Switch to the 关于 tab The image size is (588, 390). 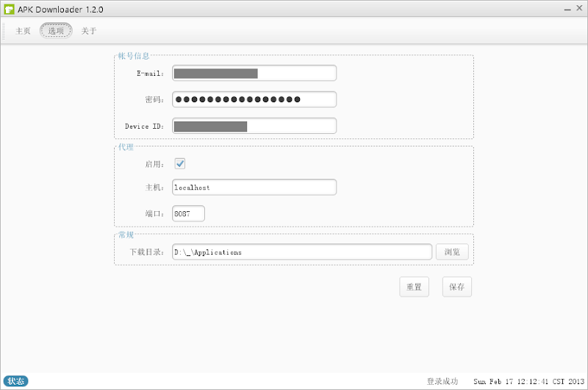(x=89, y=31)
